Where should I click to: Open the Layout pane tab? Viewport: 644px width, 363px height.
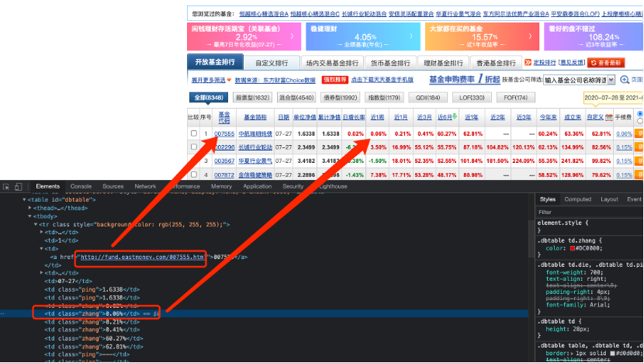pyautogui.click(x=609, y=199)
